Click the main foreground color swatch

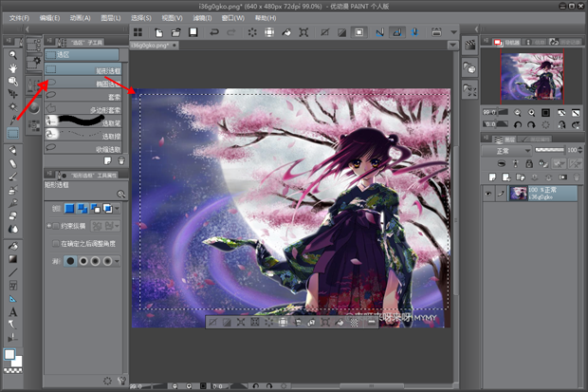click(9, 354)
